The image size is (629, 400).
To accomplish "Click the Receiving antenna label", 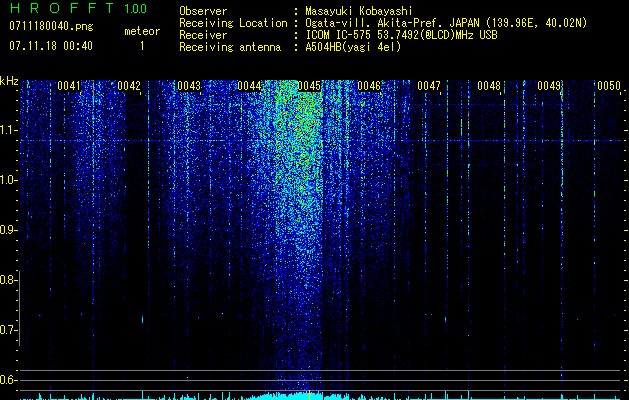I will tap(230, 47).
